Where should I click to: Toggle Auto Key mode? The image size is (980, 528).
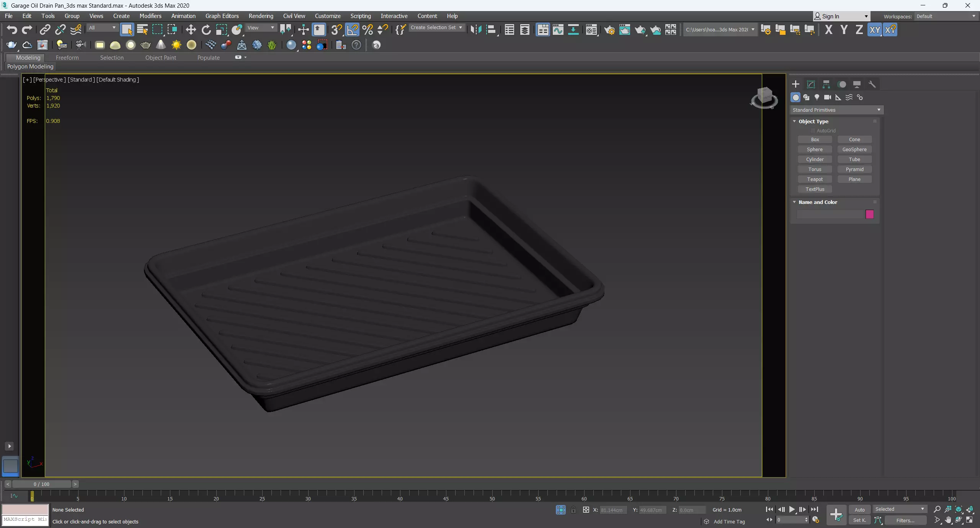pyautogui.click(x=859, y=510)
